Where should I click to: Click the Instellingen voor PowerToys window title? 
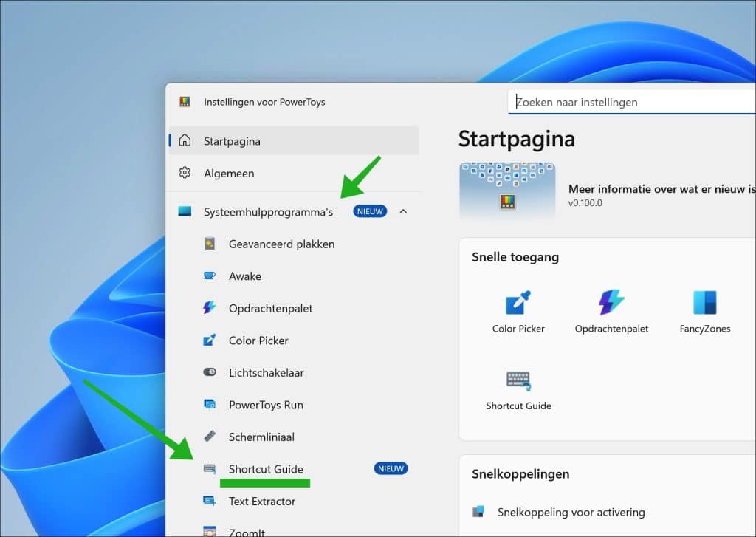coord(264,102)
